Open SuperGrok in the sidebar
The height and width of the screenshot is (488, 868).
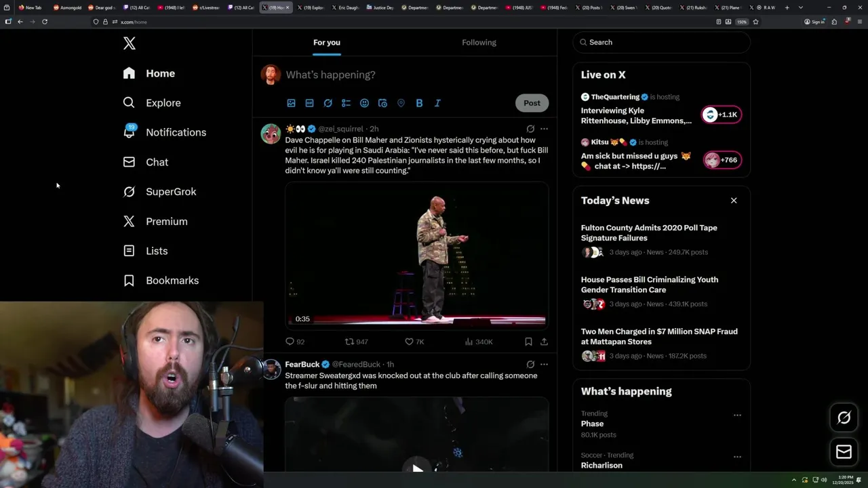click(x=159, y=192)
